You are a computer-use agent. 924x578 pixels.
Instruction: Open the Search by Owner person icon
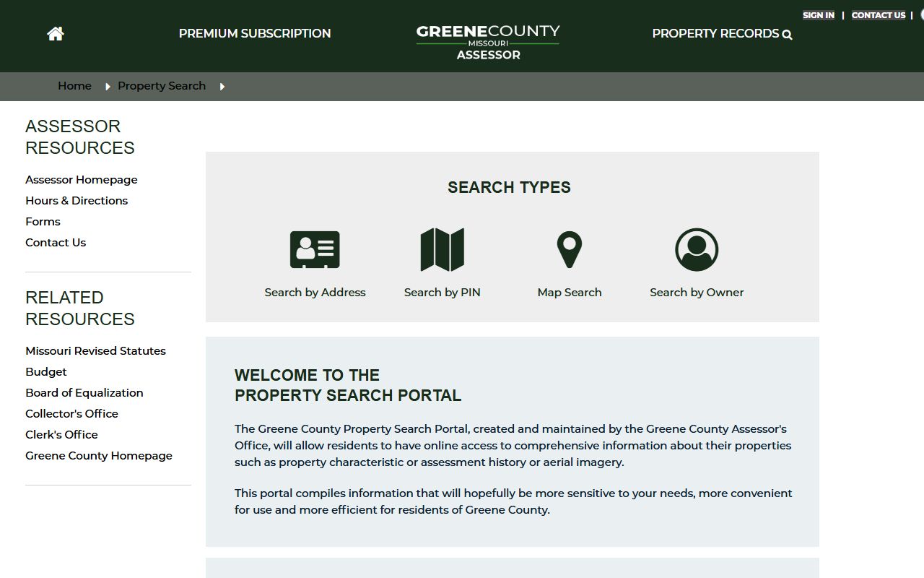[x=697, y=250]
